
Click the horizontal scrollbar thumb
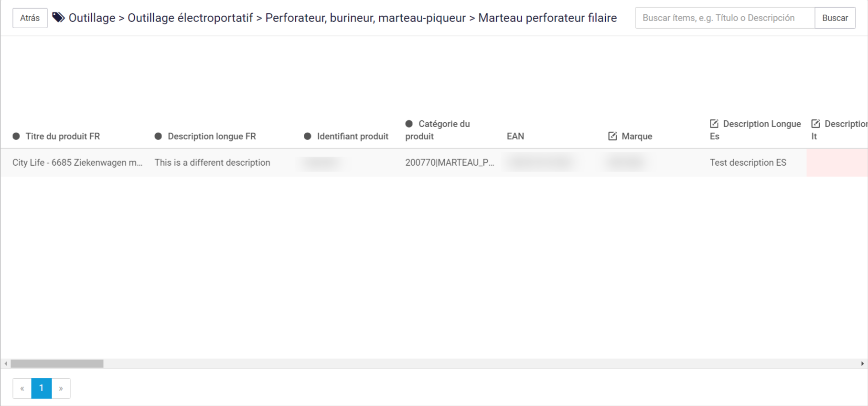point(57,363)
